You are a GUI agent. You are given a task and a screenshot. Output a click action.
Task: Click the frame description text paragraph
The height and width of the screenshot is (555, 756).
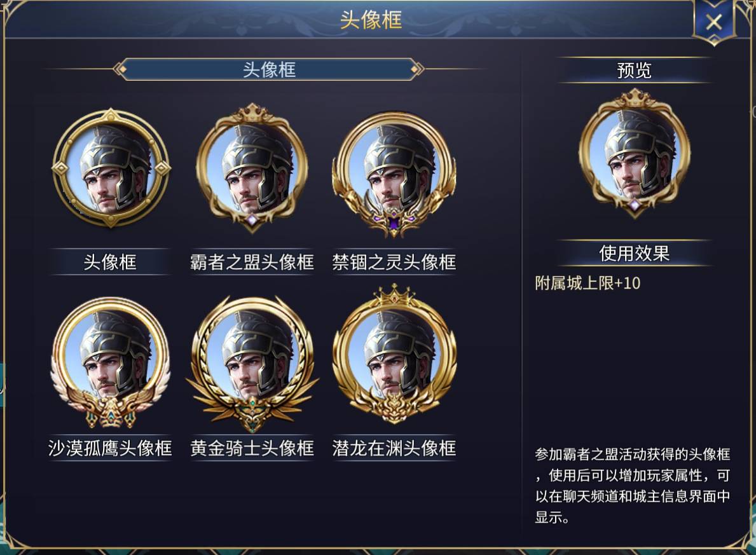pos(633,486)
